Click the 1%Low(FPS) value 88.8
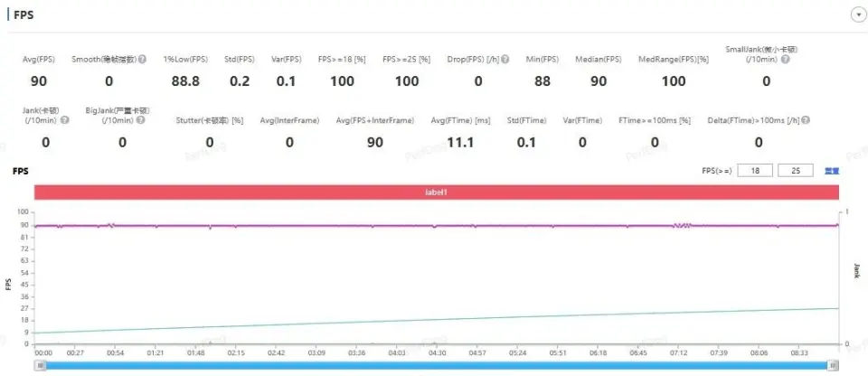 [x=185, y=81]
